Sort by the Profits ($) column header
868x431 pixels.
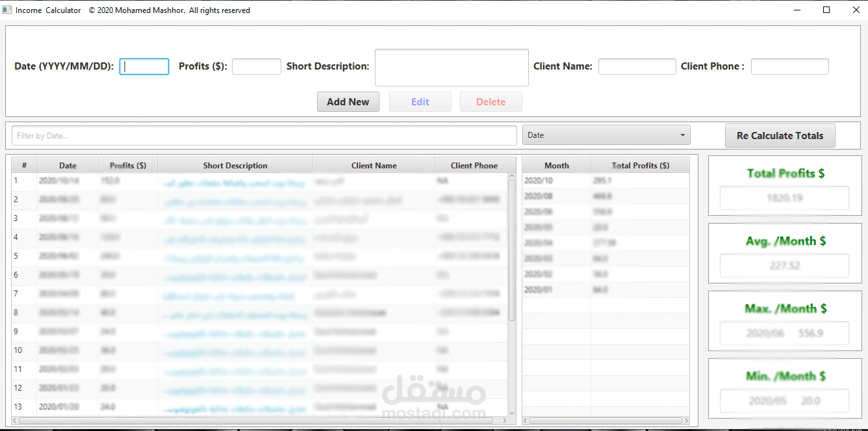[x=128, y=165]
